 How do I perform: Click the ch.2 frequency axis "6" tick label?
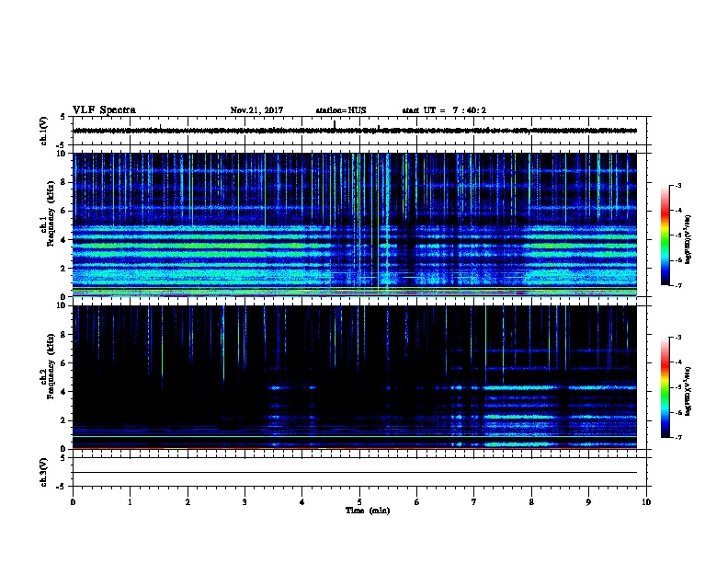pos(64,363)
